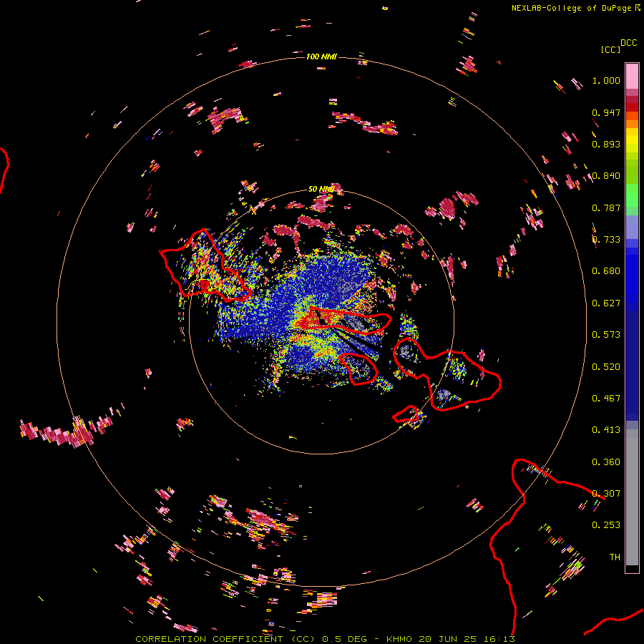The image size is (644, 644).
Task: Select the 0.680 color scale value
Action: pyautogui.click(x=606, y=271)
